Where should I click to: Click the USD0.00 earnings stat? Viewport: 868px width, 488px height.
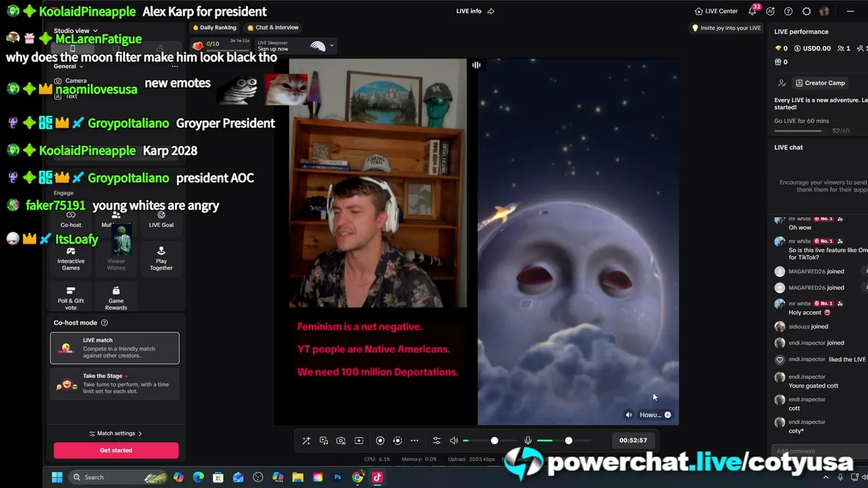(812, 48)
